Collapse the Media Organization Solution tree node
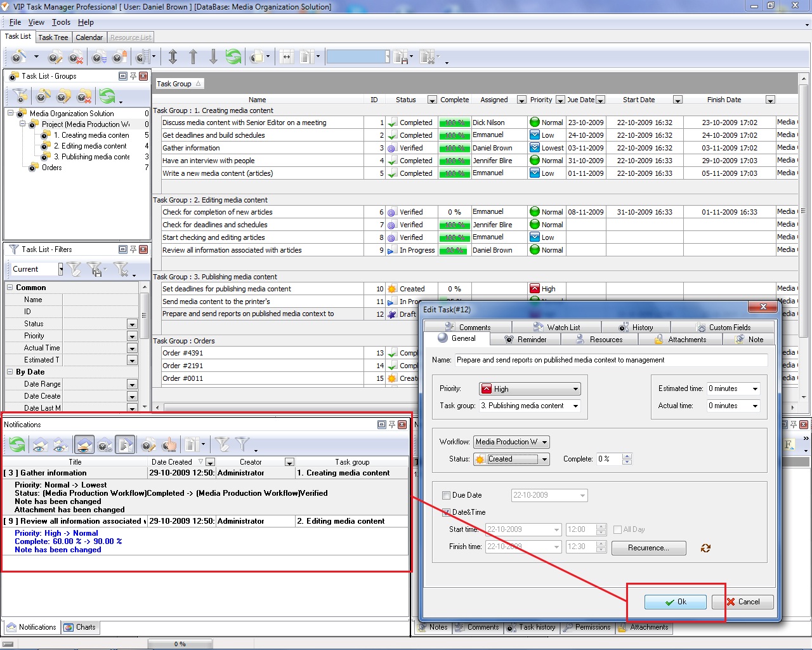812x650 pixels. [x=10, y=113]
